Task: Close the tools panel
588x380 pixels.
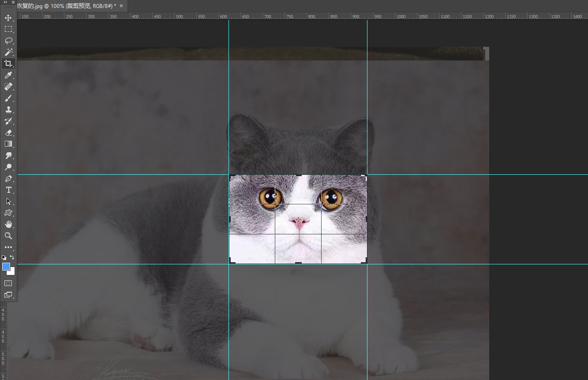Action: coord(13,2)
